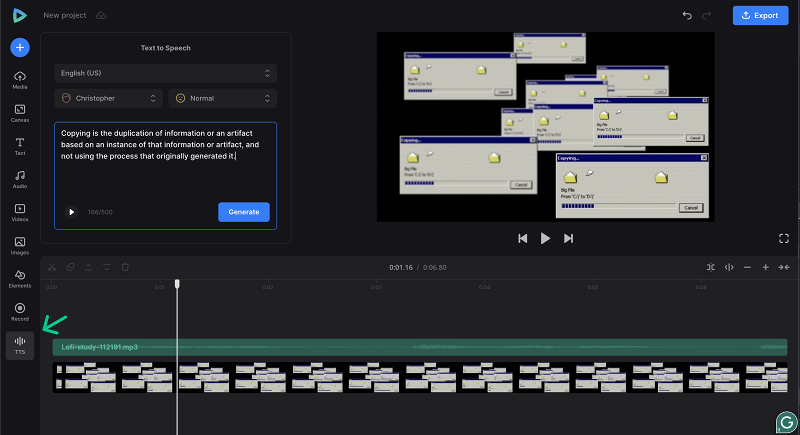Click the New project title
The image size is (800, 435).
pyautogui.click(x=65, y=15)
